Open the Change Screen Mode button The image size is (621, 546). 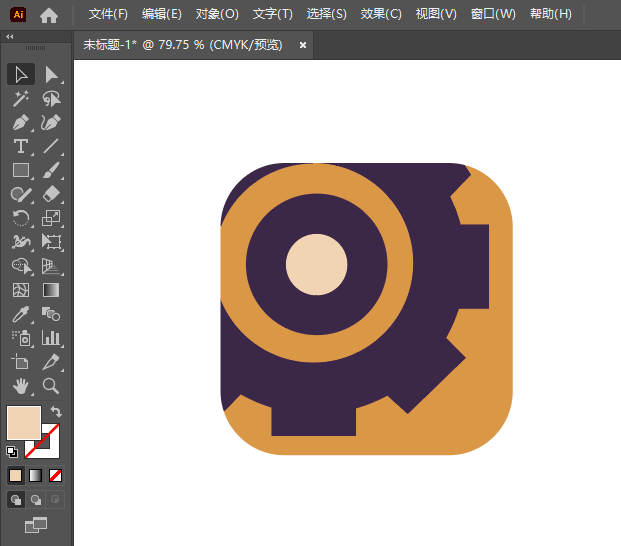(x=36, y=525)
